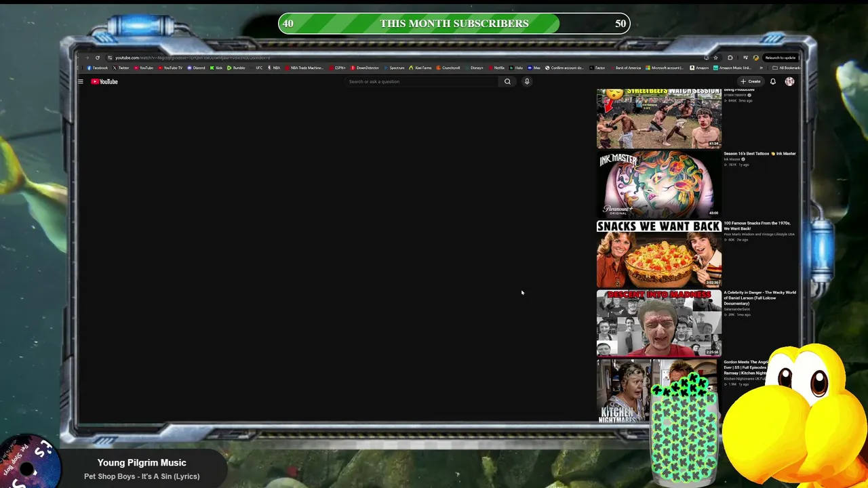Open the Kiwi Farms bookmark
The height and width of the screenshot is (488, 868).
point(420,68)
